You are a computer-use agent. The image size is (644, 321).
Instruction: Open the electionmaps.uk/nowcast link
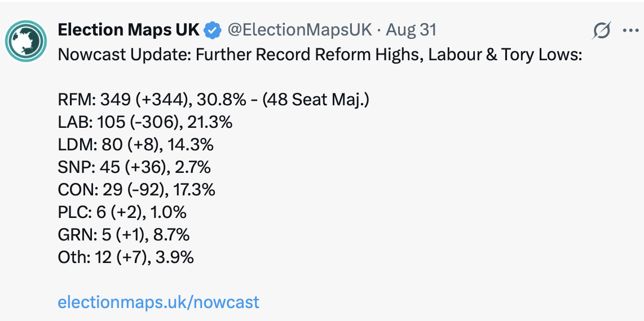(158, 302)
